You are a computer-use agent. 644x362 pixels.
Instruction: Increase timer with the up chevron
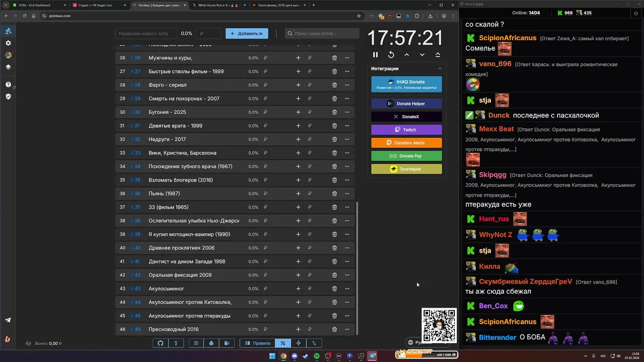click(x=407, y=55)
